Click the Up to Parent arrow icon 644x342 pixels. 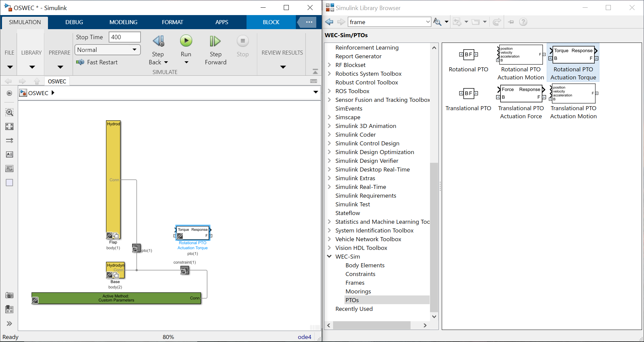[x=37, y=81]
